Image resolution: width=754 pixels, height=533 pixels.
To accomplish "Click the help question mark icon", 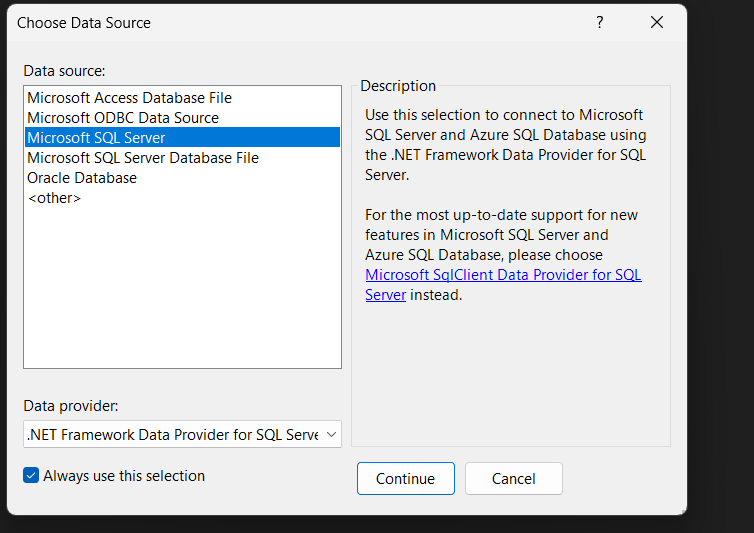I will tap(600, 22).
